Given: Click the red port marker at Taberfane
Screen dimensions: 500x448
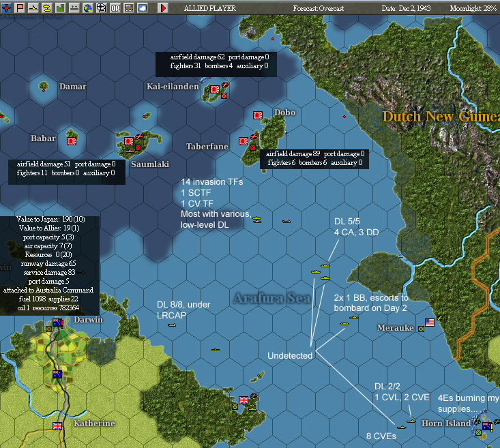Looking at the screenshot, I should (x=252, y=147).
